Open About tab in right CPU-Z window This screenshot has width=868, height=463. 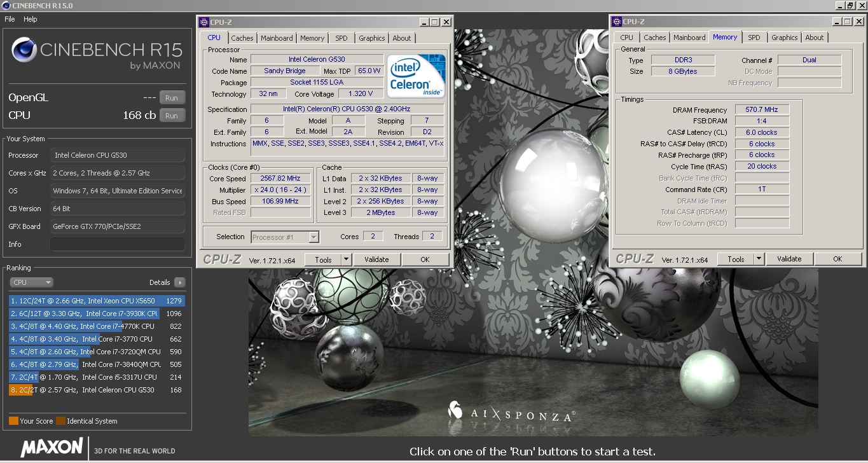(x=815, y=38)
